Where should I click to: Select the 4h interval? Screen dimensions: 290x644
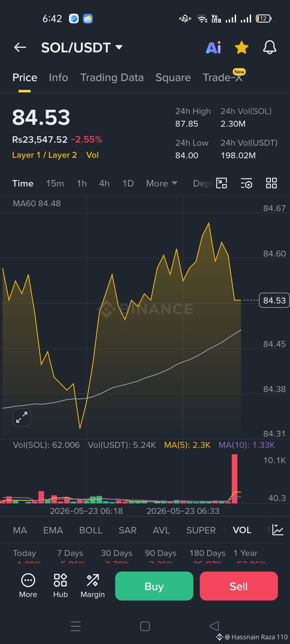point(104,184)
